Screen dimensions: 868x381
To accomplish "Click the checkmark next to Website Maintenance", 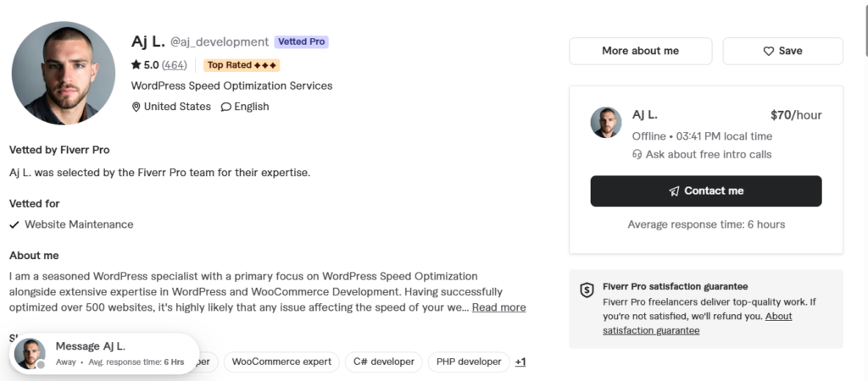I will pyautogui.click(x=14, y=224).
